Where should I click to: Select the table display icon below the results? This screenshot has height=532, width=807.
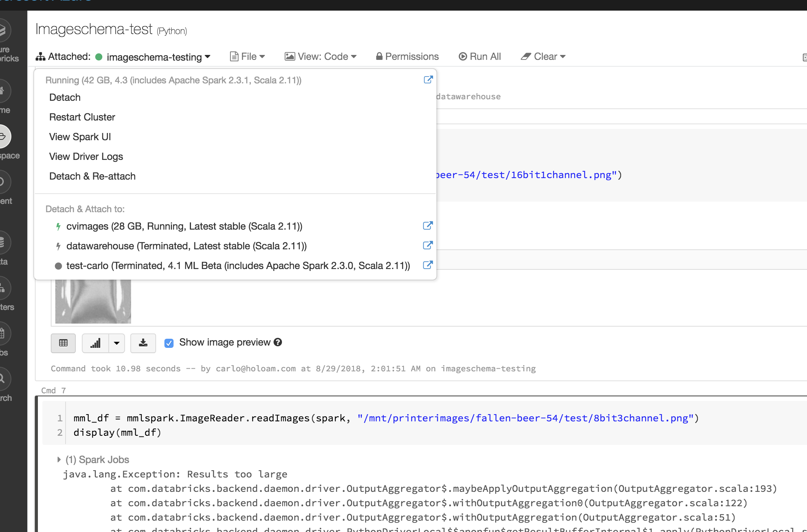[x=63, y=343]
